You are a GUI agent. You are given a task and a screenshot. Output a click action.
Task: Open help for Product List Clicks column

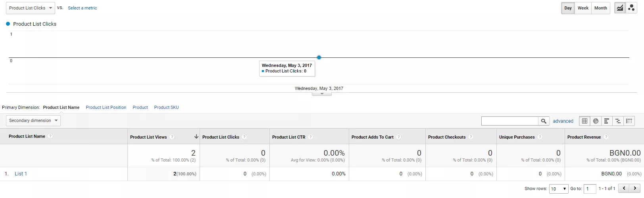(244, 137)
